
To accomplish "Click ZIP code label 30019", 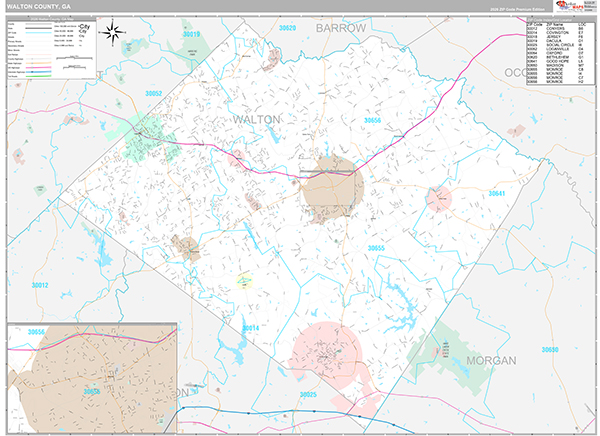I will (x=191, y=34).
